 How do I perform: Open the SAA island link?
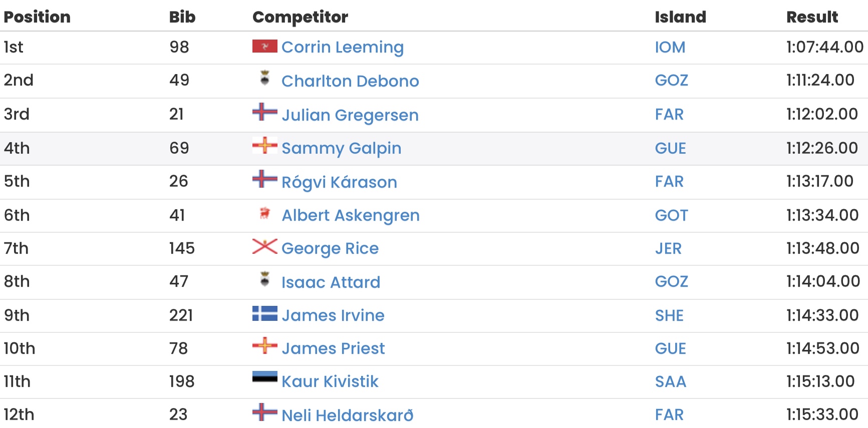[670, 381]
